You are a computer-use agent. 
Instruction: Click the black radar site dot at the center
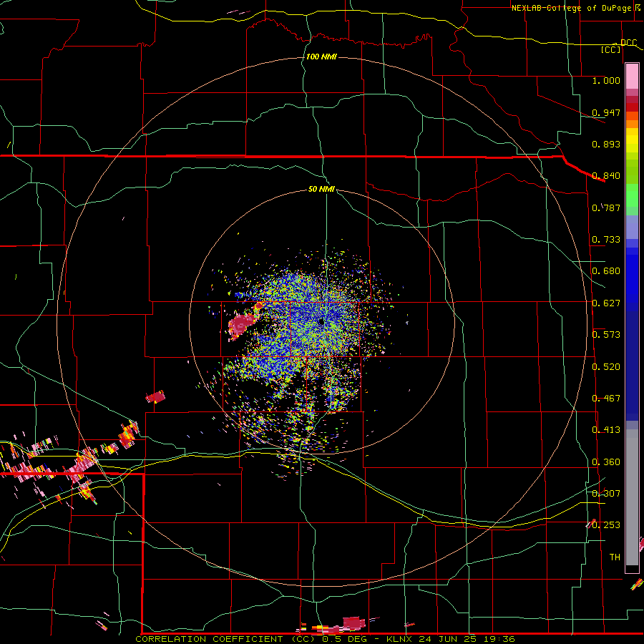click(x=321, y=322)
